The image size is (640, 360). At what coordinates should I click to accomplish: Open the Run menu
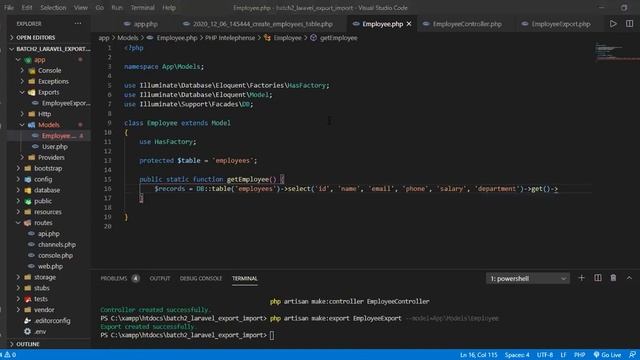pos(117,7)
